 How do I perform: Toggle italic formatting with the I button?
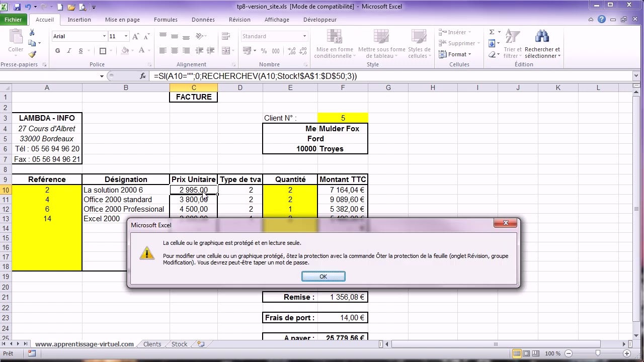69,51
